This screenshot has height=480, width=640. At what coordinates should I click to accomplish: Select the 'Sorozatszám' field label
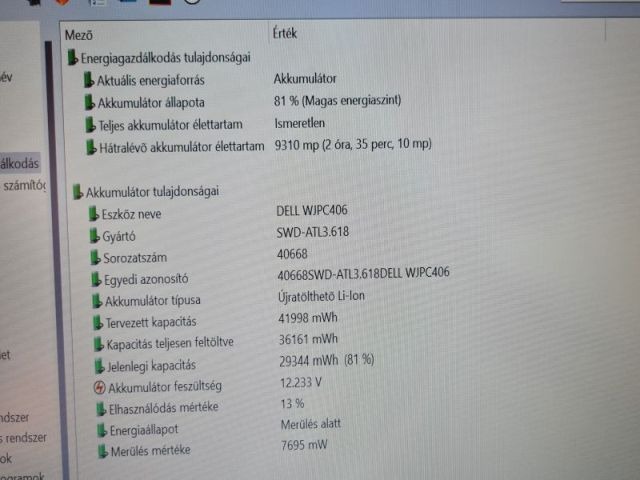click(135, 258)
